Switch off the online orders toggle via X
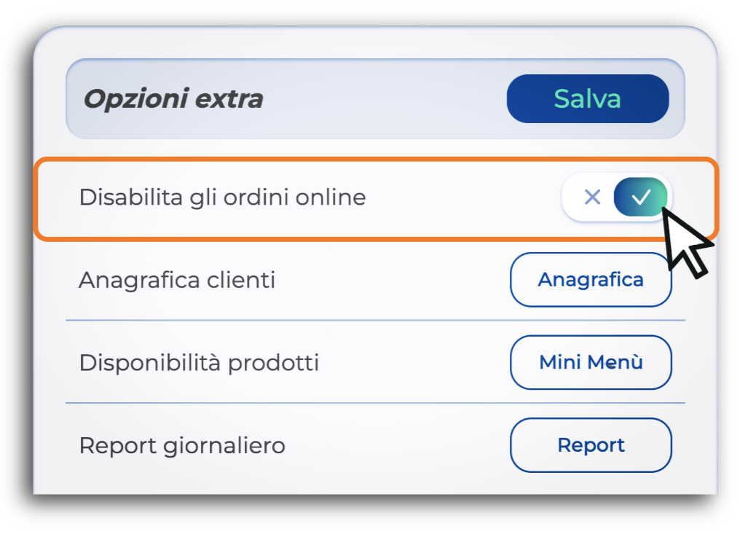 pyautogui.click(x=592, y=197)
